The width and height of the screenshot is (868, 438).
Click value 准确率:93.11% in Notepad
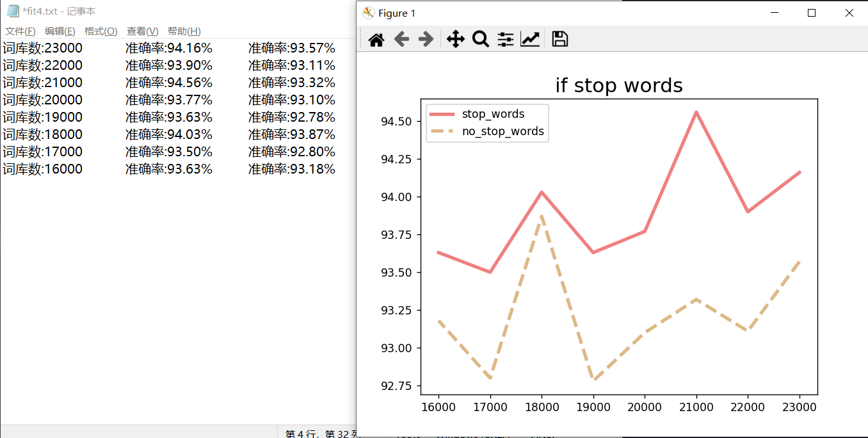click(x=292, y=65)
